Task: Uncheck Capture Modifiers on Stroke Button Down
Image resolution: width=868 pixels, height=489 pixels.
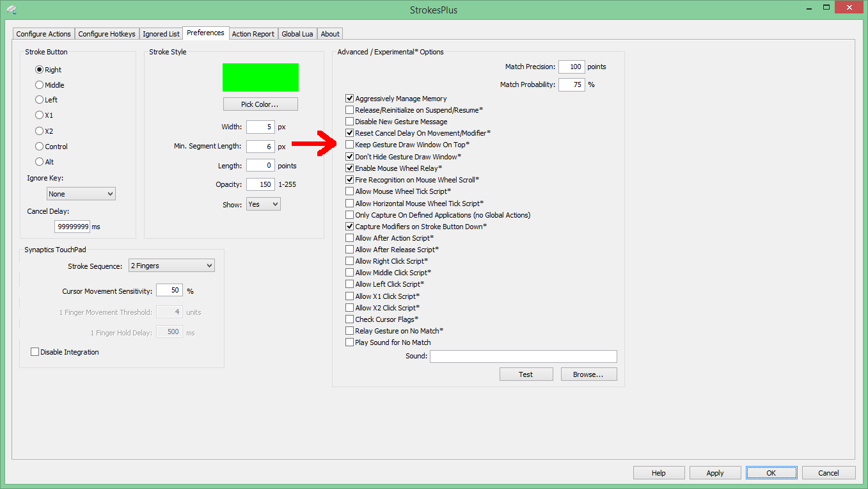Action: (350, 227)
